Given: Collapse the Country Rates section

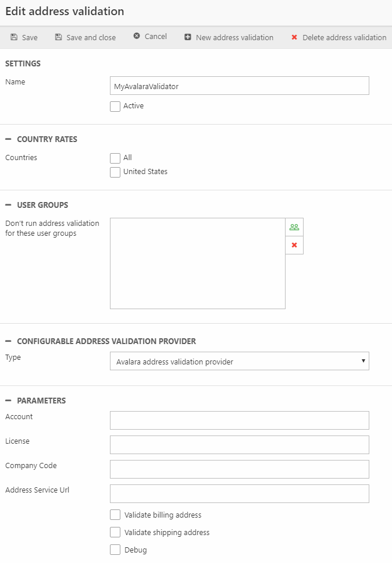Looking at the screenshot, I should click(x=8, y=139).
